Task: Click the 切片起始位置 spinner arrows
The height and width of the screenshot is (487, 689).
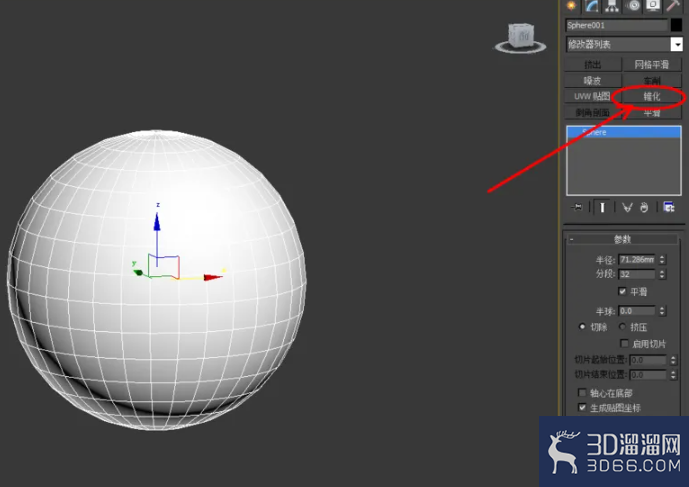Action: (674, 360)
